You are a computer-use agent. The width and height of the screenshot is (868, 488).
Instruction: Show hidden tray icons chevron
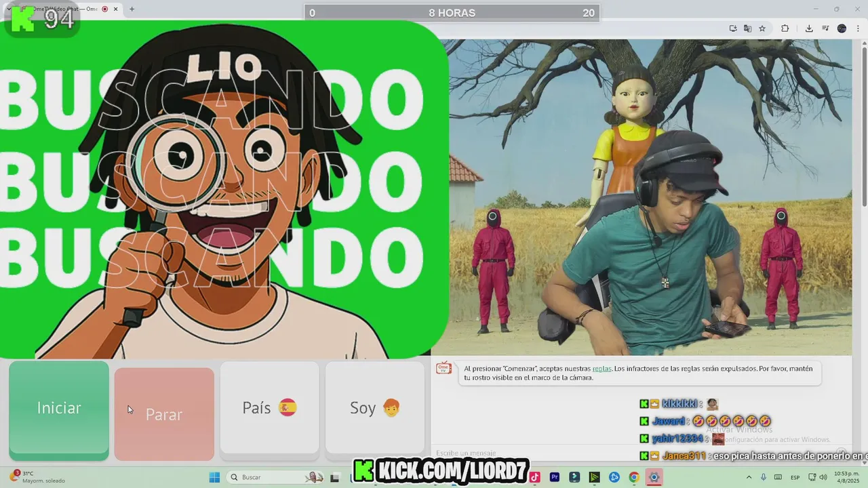click(x=749, y=477)
